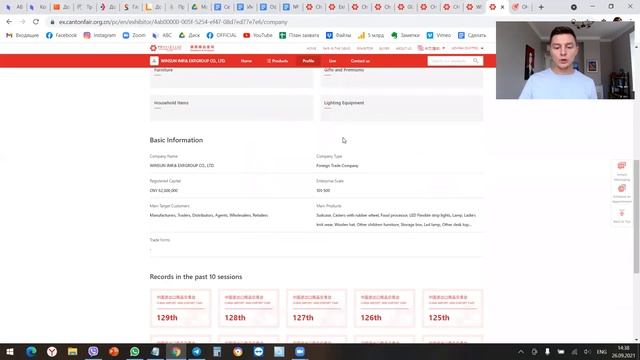Screen dimensions: 640x360
Task: Open the Заметки bookmark
Action: pos(405,36)
